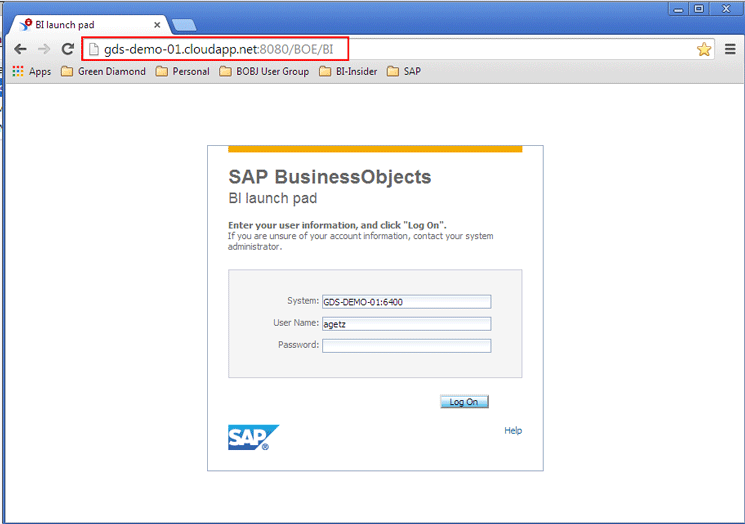Screen dimensions: 745x524
Task: Bookmark this page with the star icon
Action: tap(704, 49)
